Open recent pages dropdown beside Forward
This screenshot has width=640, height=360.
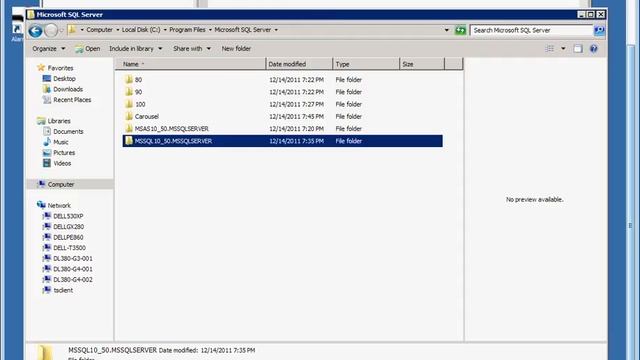point(62,31)
